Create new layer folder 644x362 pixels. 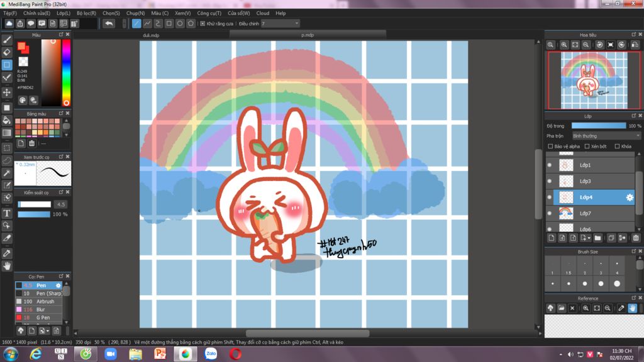[597, 238]
